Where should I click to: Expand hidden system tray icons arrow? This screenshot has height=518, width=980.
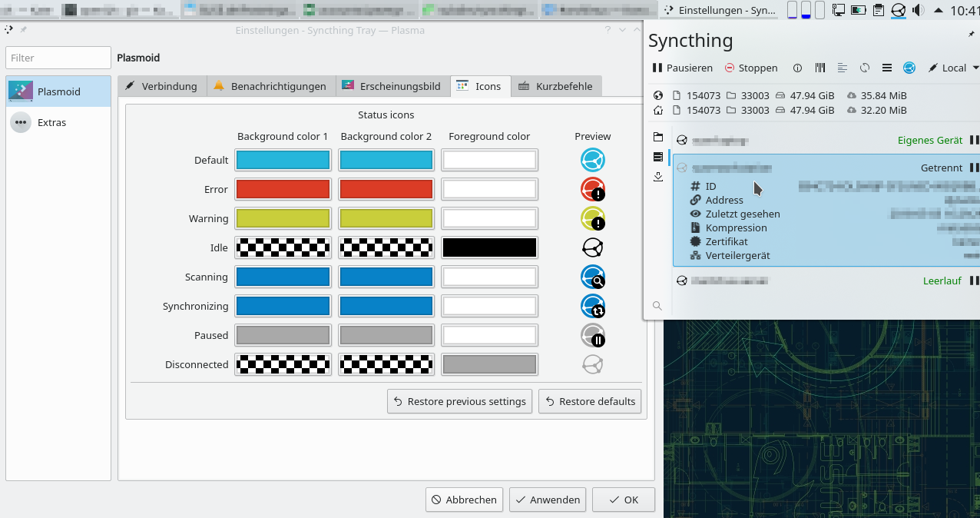[939, 10]
